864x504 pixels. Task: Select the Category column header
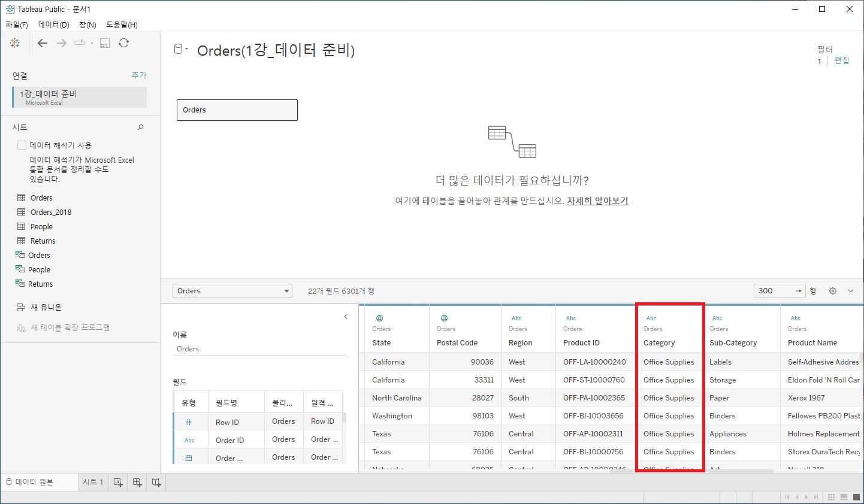pyautogui.click(x=659, y=343)
